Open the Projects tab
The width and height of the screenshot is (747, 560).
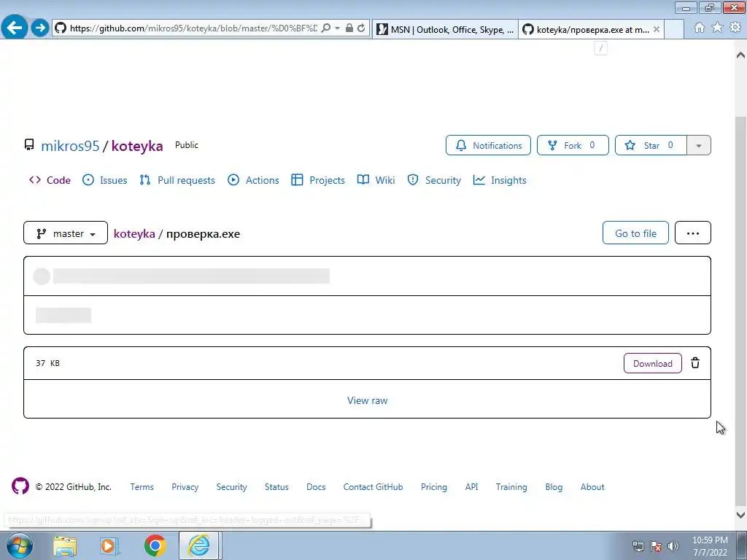pos(318,180)
